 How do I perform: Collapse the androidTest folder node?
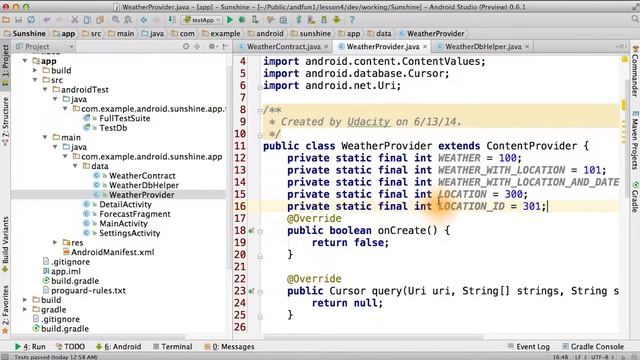coord(45,89)
